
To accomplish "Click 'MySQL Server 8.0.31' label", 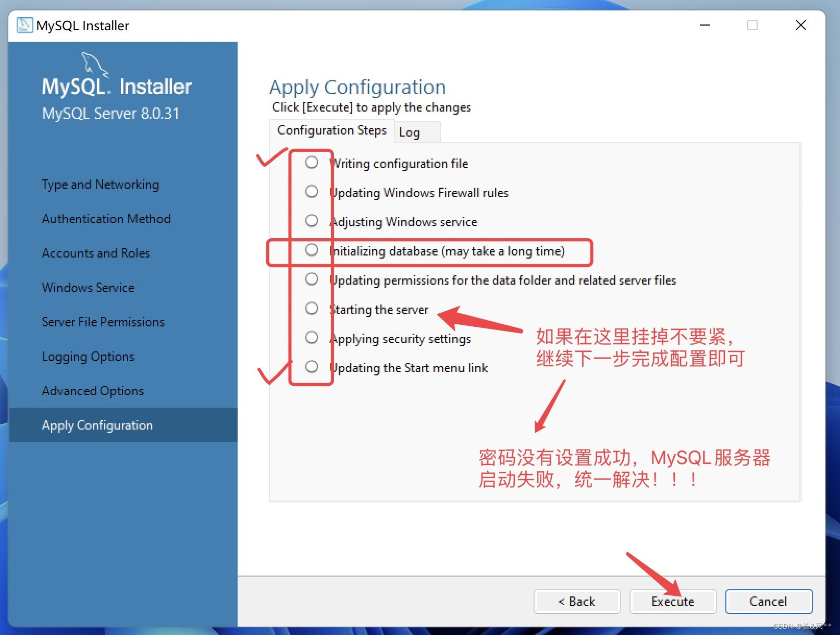I will tap(110, 114).
